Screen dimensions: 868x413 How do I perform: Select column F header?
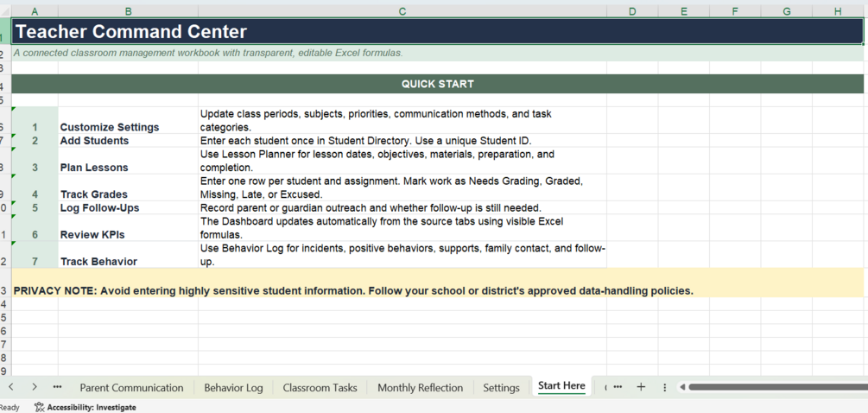[735, 11]
